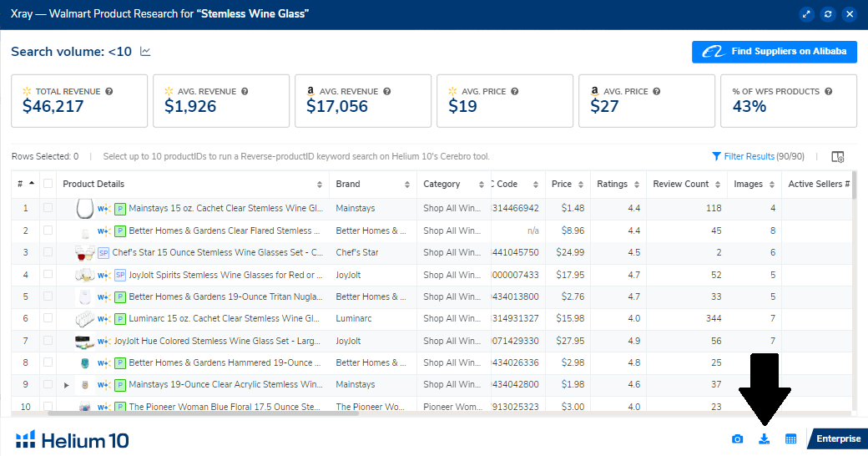Click the vertical scrollbar of the table
The width and height of the screenshot is (868, 456).
(x=854, y=185)
